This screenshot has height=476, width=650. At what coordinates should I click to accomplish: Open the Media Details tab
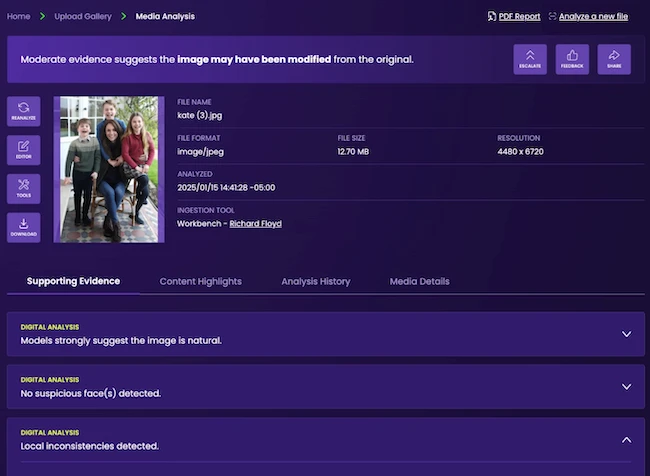[x=420, y=281]
